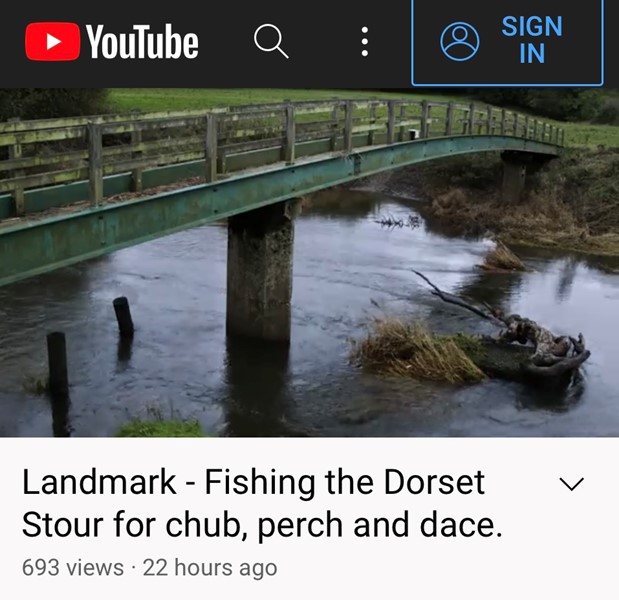The height and width of the screenshot is (600, 619).
Task: Click the grassy tuft island in the river
Action: pos(418,351)
